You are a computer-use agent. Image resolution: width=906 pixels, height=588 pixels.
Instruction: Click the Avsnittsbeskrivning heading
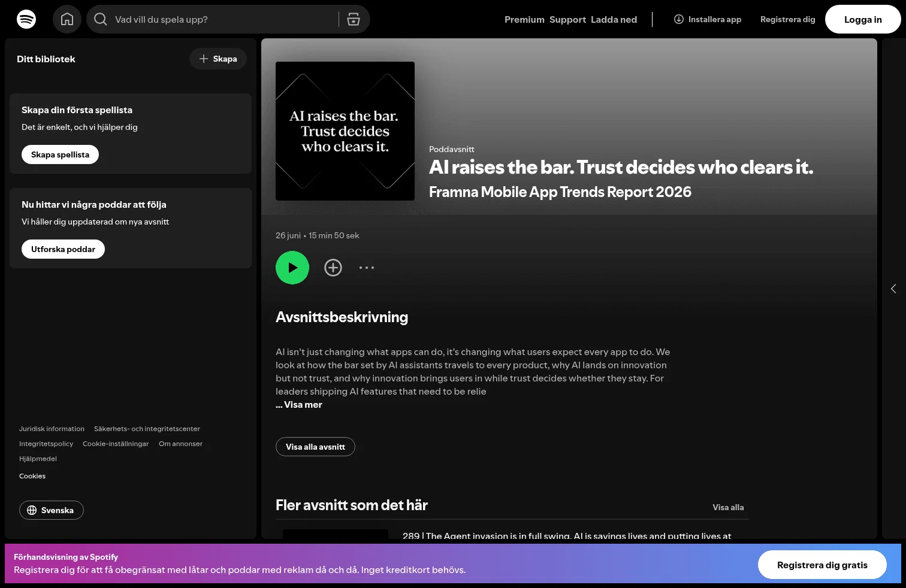pyautogui.click(x=342, y=317)
